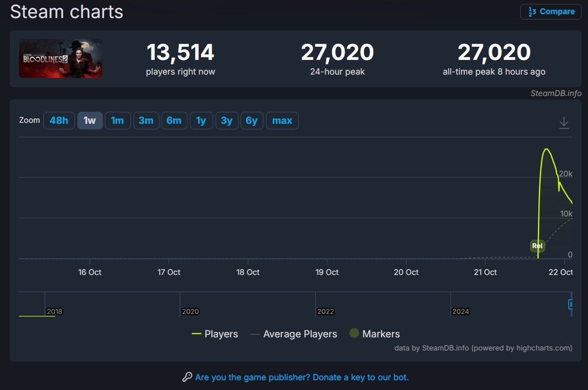This screenshot has height=390, width=588.
Task: Set zoom to 6m
Action: pos(174,121)
